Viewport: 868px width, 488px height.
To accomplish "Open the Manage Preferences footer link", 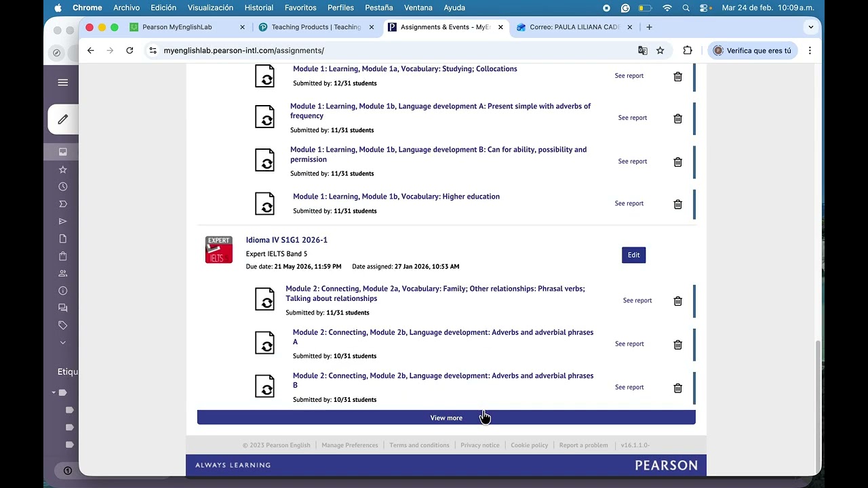I will pos(350,445).
